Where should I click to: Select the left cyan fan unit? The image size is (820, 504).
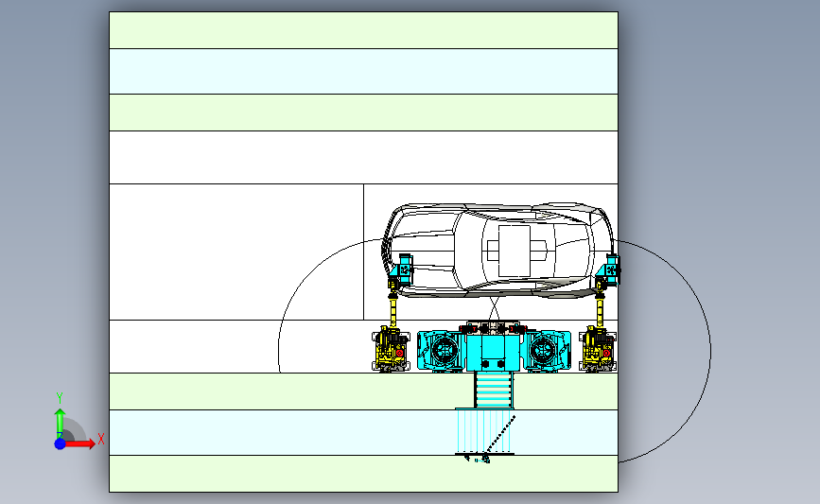[441, 350]
